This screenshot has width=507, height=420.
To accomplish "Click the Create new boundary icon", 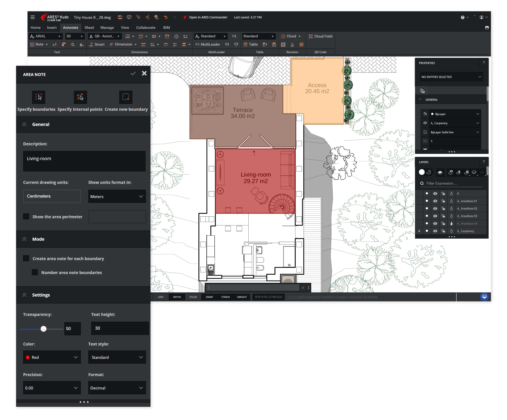I will click(126, 97).
